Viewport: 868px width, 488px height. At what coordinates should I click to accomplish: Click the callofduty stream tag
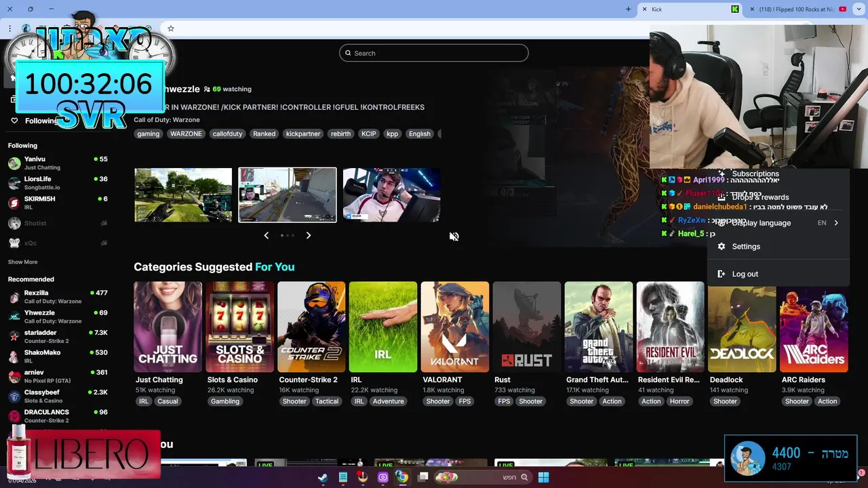point(227,134)
